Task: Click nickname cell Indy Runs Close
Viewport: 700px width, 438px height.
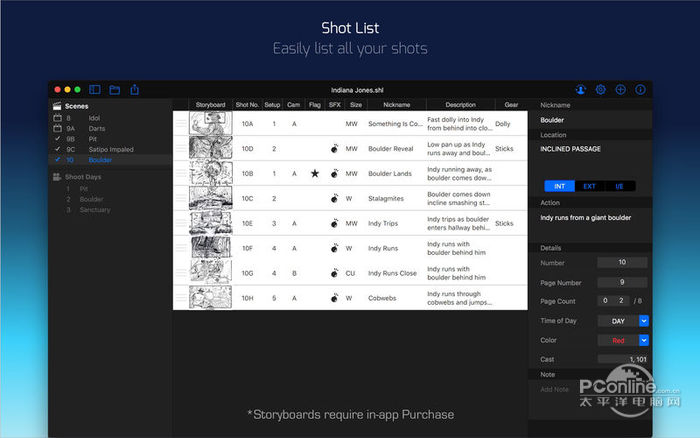Action: click(x=392, y=273)
